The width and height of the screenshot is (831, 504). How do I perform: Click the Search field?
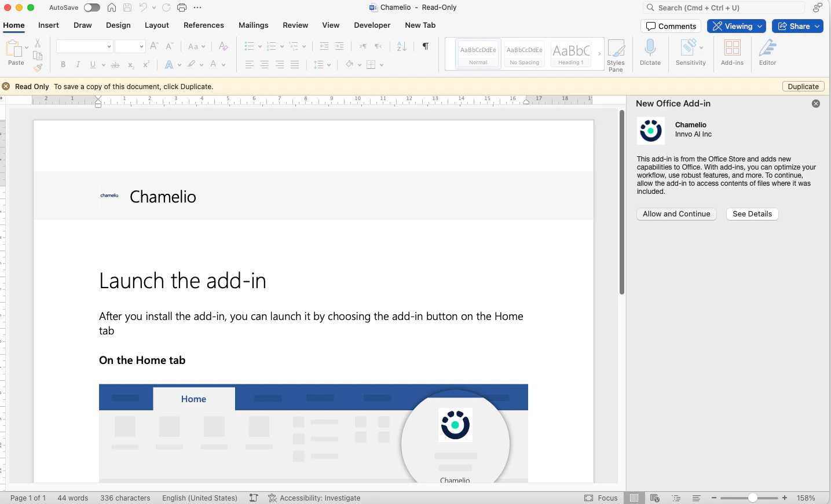[723, 8]
